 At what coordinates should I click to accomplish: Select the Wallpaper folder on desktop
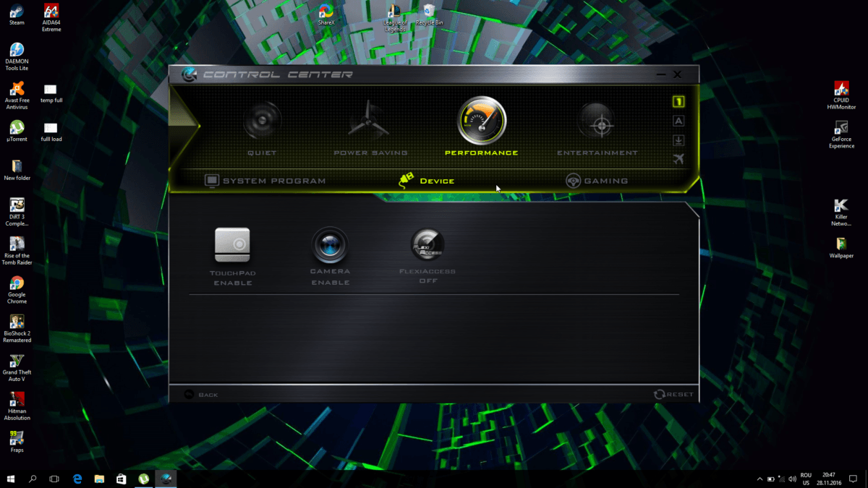tap(842, 248)
